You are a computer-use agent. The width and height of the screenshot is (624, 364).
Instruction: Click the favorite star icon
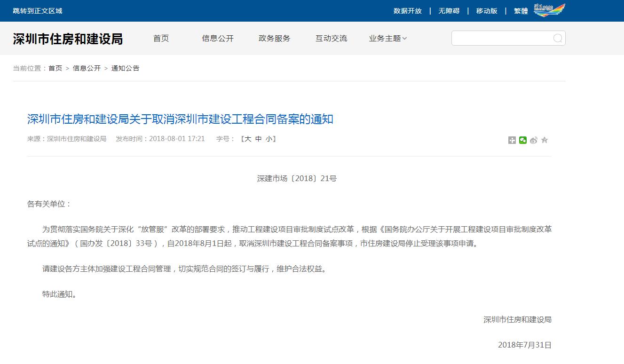click(544, 140)
